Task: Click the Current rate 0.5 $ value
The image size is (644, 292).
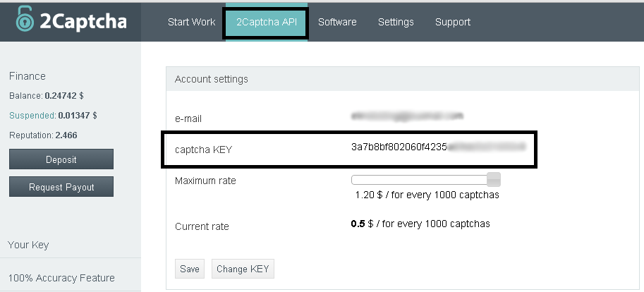Action: point(420,224)
